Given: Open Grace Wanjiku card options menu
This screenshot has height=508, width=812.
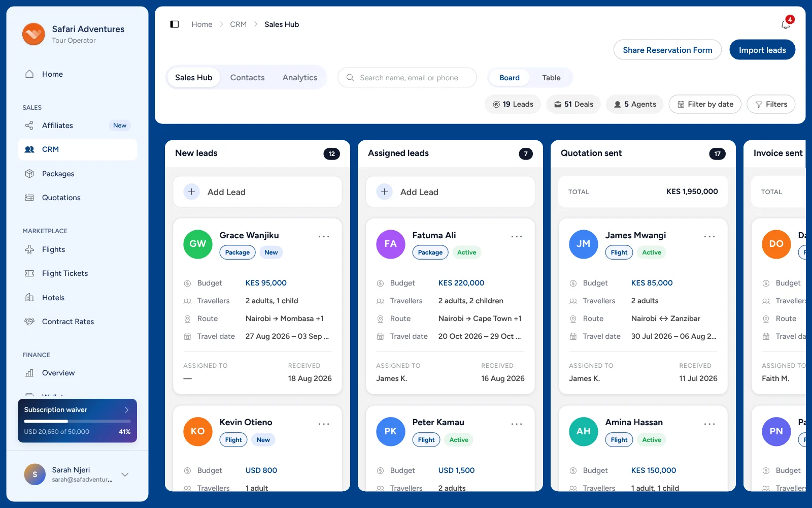Looking at the screenshot, I should click(324, 237).
